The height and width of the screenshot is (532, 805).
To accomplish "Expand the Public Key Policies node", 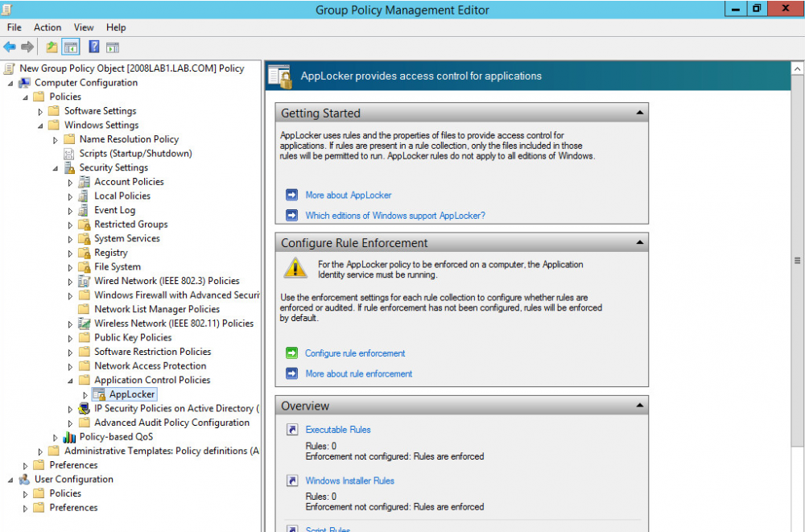I will 70,338.
